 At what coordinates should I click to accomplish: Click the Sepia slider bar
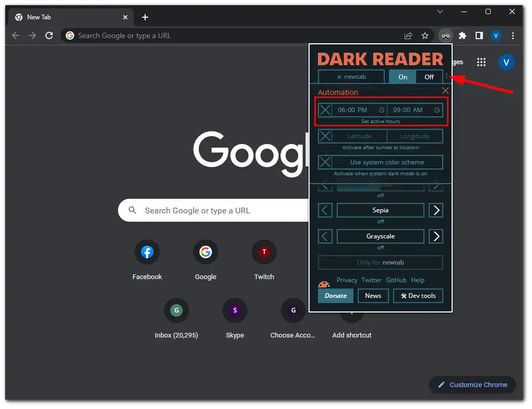coord(381,210)
